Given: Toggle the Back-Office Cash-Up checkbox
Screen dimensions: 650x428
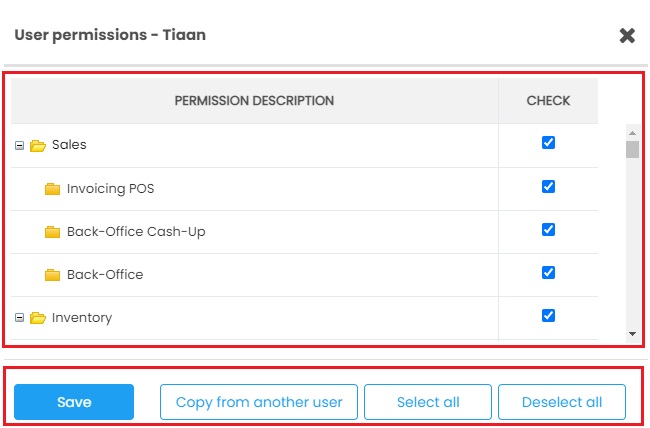Looking at the screenshot, I should point(548,229).
